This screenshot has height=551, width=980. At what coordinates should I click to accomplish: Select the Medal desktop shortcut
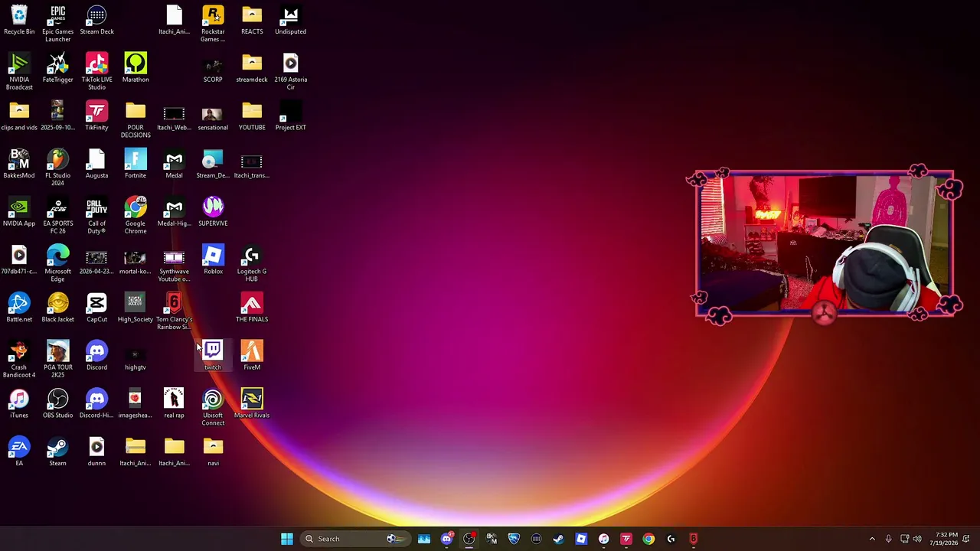174,165
